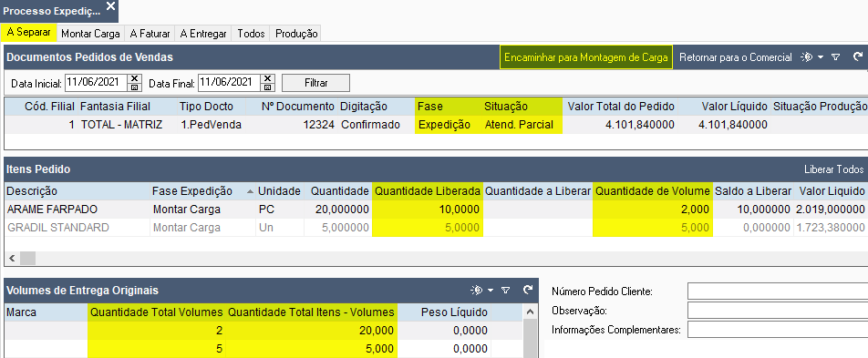The image size is (868, 358).
Task: Select document number 12324 cell
Action: [292, 125]
